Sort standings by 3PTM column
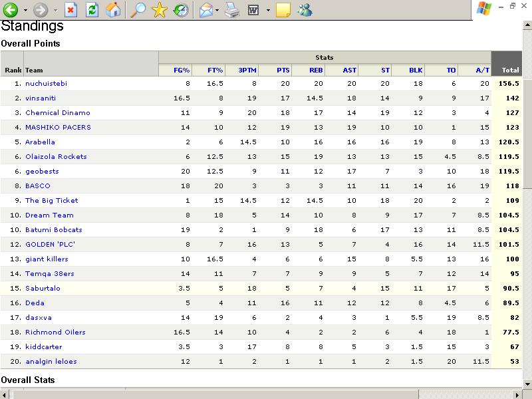Image resolution: width=532 pixels, height=399 pixels. 247,70
